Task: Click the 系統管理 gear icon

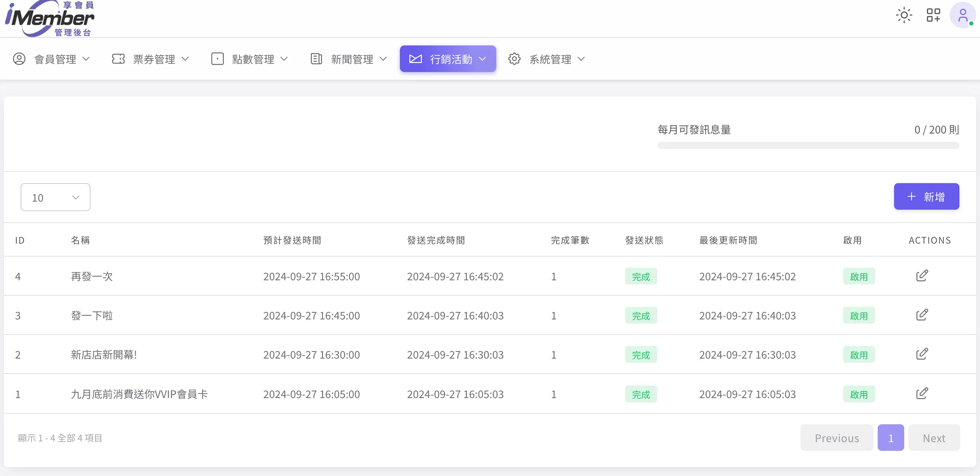Action: tap(514, 59)
